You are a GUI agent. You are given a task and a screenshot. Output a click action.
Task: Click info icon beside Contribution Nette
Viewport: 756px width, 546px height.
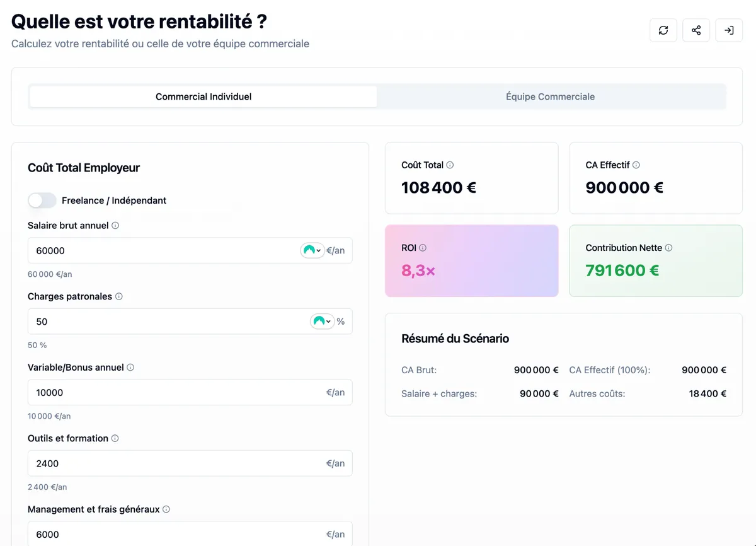(x=668, y=248)
